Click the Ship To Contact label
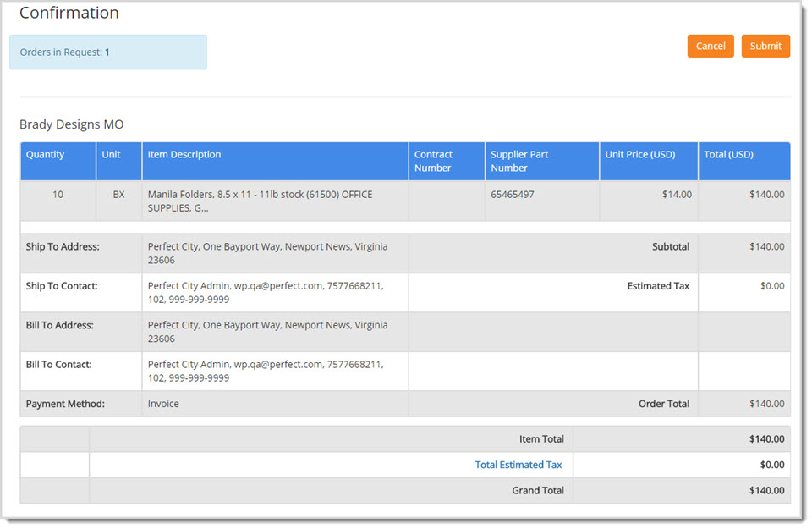Viewport: 812px width, 529px height. coord(62,286)
